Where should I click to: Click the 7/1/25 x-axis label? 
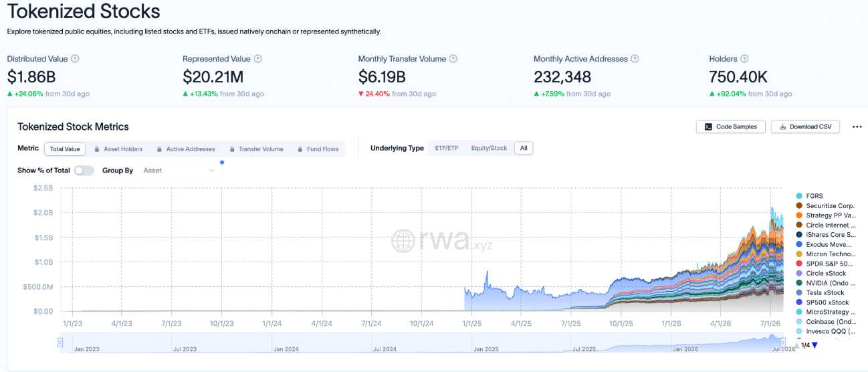click(570, 322)
